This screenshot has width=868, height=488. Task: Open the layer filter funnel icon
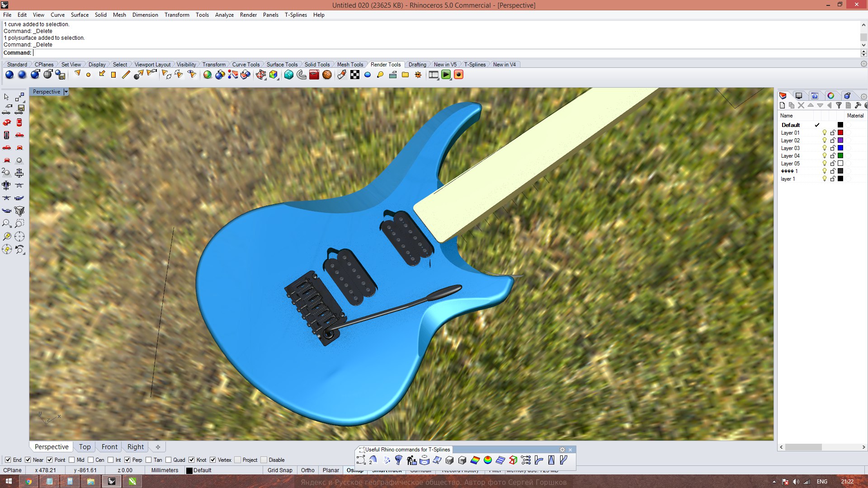[839, 105]
